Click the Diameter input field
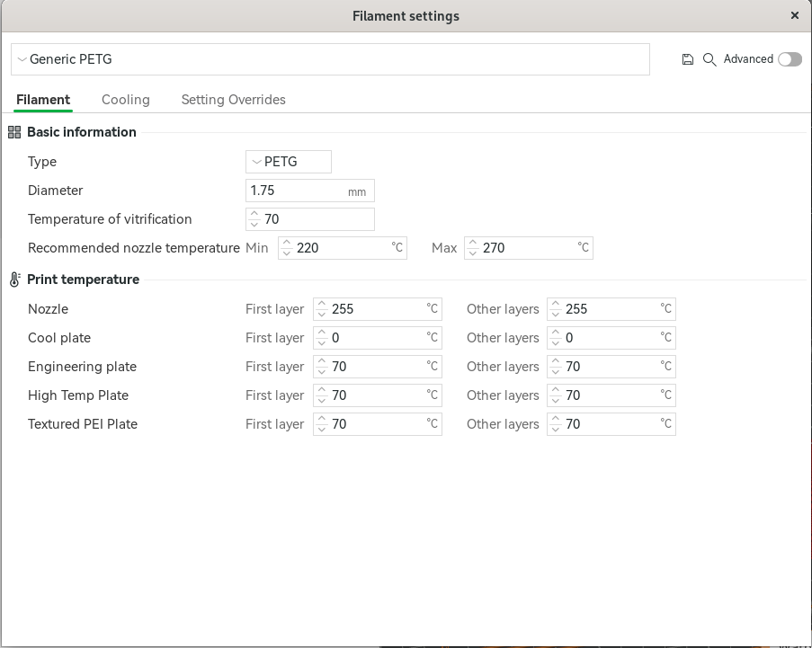The height and width of the screenshot is (648, 812). pyautogui.click(x=297, y=191)
